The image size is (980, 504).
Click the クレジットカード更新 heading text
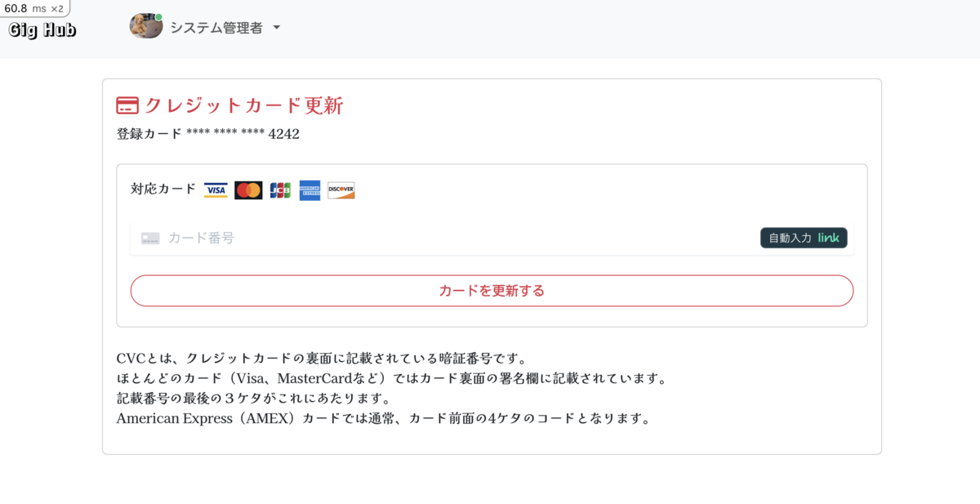point(243,105)
